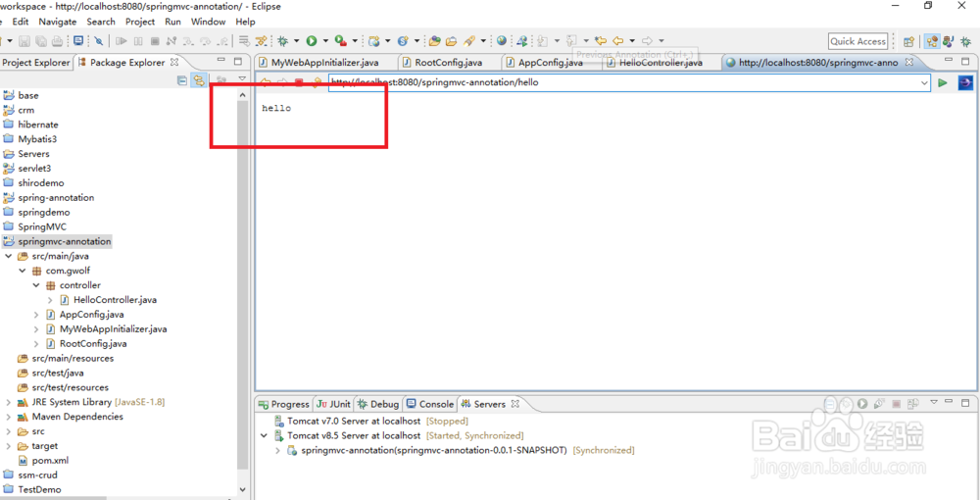Click the Save toolbar icon
This screenshot has width=980, height=500.
coord(24,41)
